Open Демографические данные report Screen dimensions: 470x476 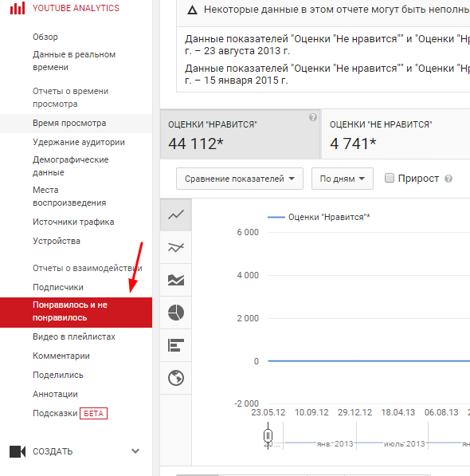(x=70, y=166)
